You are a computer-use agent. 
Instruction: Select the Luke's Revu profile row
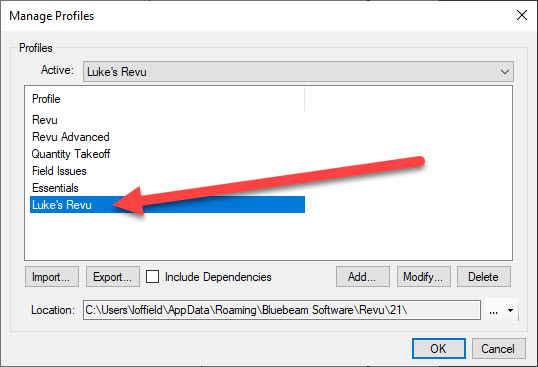[167, 205]
